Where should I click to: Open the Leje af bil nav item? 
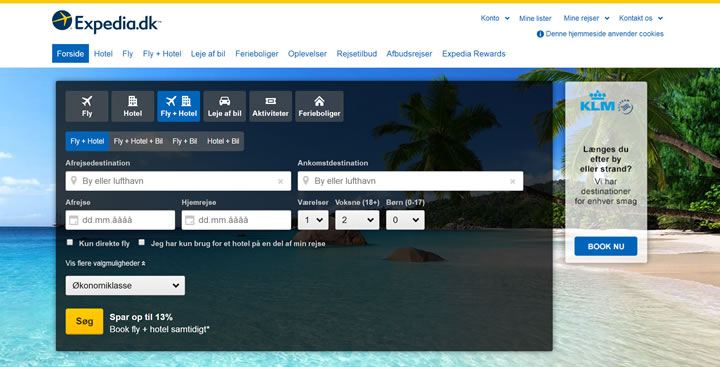point(208,54)
